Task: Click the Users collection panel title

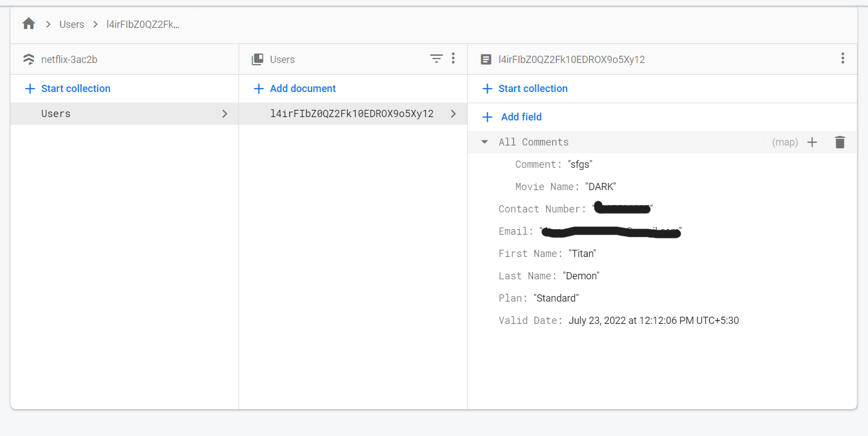Action: coord(282,59)
